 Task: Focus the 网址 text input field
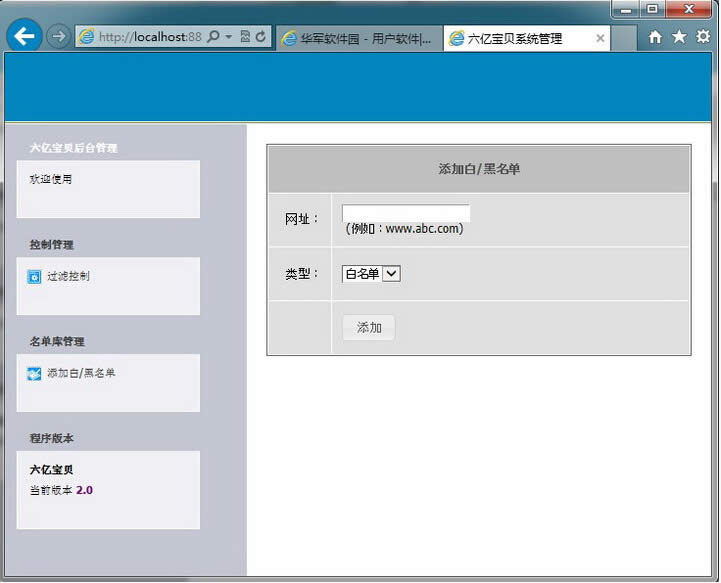(405, 213)
